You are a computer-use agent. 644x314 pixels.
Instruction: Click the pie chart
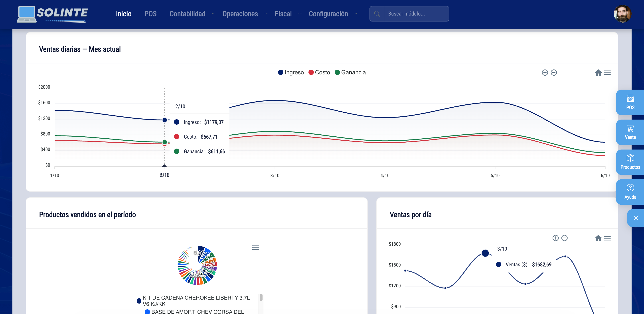pyautogui.click(x=197, y=265)
